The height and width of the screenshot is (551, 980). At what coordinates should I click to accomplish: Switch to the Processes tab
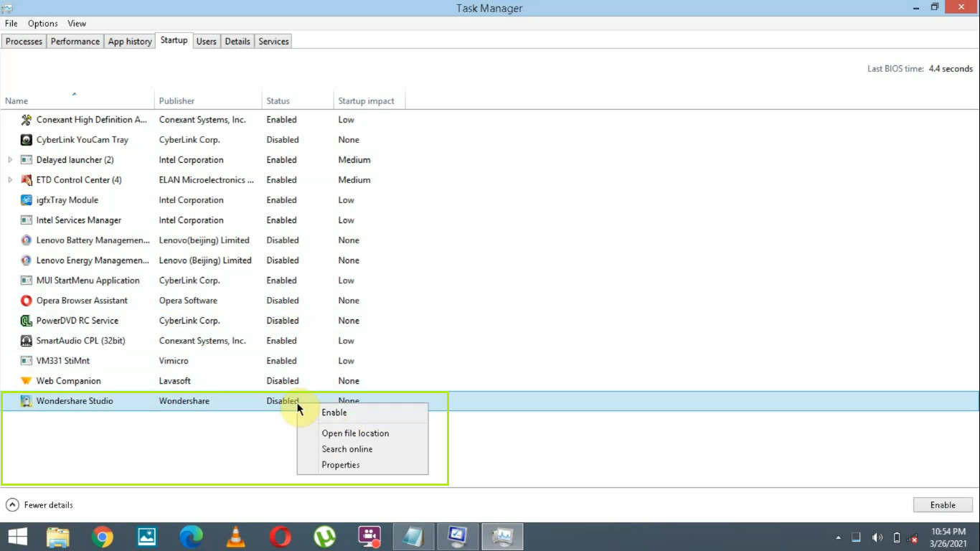pos(24,41)
